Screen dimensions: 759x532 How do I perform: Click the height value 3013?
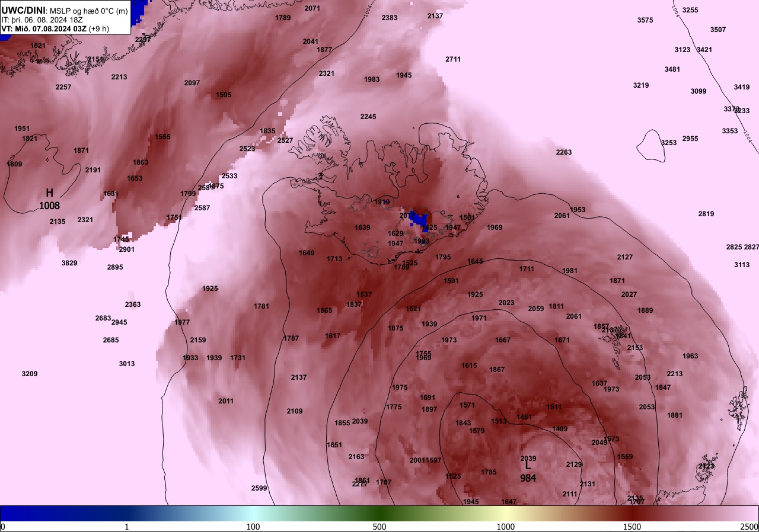point(127,364)
